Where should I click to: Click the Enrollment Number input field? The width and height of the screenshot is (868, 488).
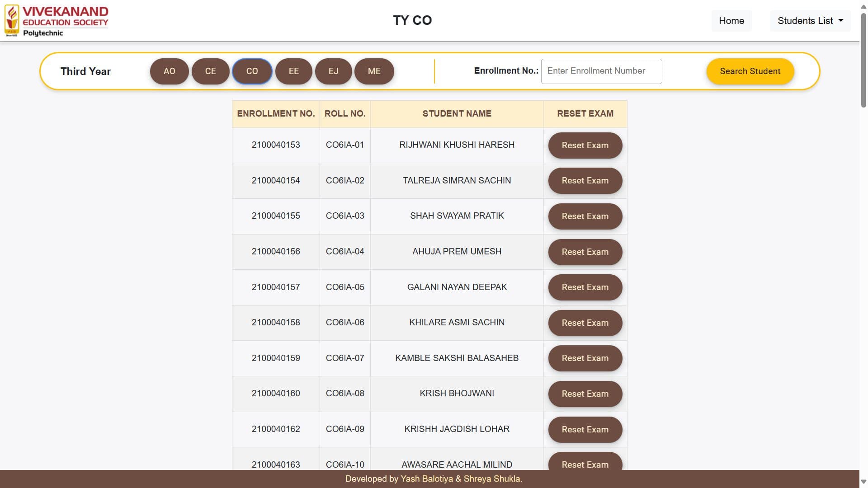pyautogui.click(x=601, y=71)
